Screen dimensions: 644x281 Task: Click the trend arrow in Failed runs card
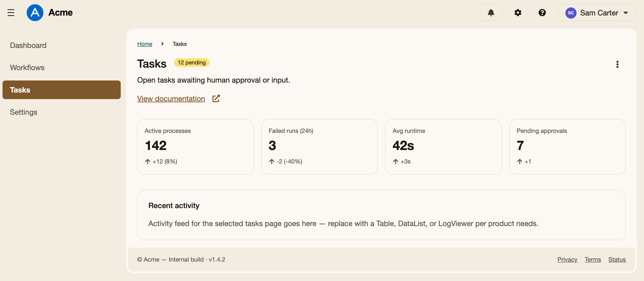[x=272, y=162]
